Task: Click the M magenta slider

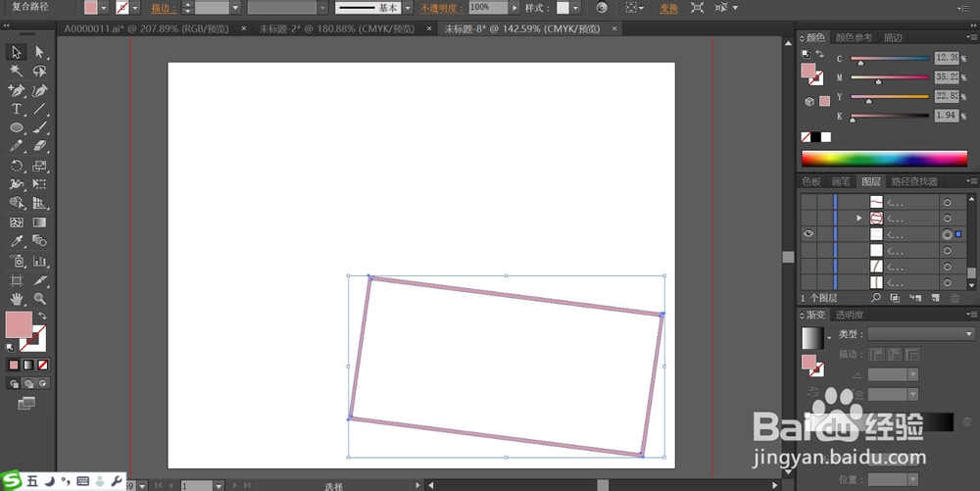Action: pos(890,77)
